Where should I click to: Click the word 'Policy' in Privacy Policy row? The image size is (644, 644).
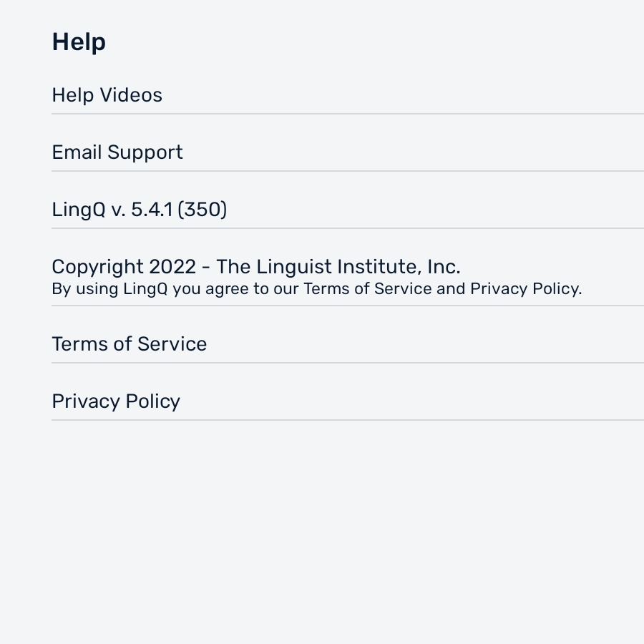(153, 401)
